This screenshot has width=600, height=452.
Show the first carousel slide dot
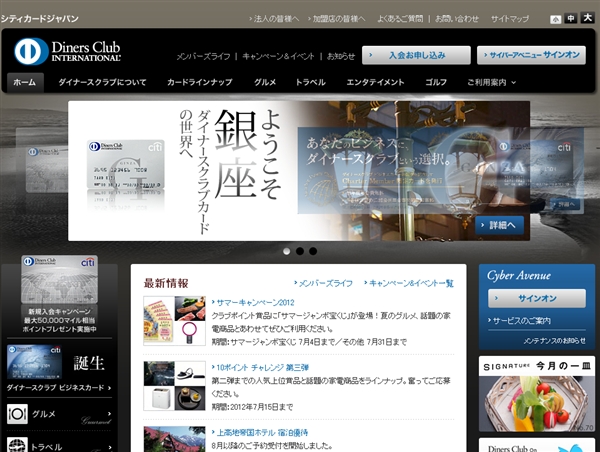(x=287, y=251)
